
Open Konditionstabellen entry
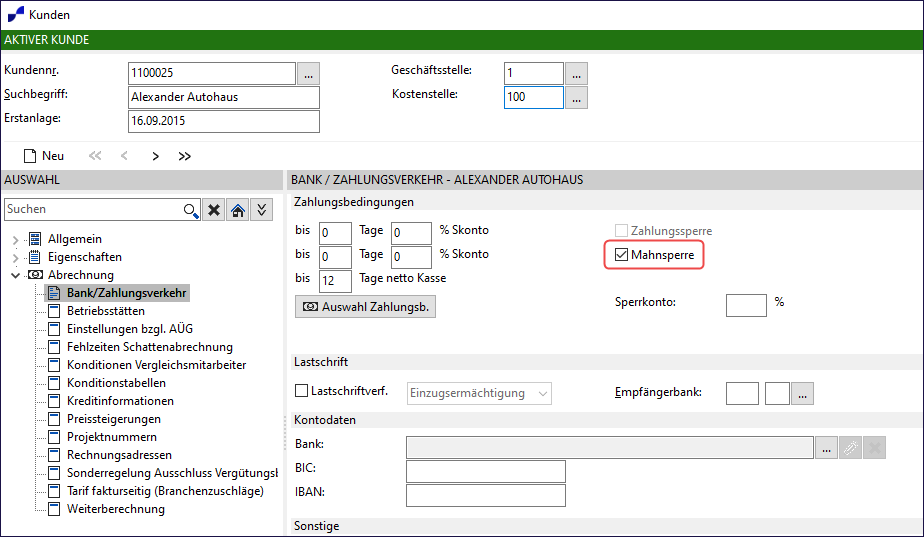(x=116, y=383)
